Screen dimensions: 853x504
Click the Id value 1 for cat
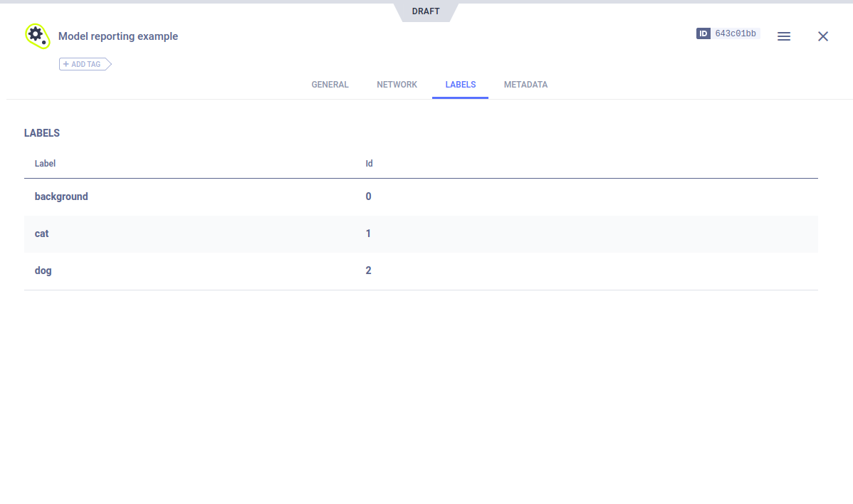click(x=368, y=233)
